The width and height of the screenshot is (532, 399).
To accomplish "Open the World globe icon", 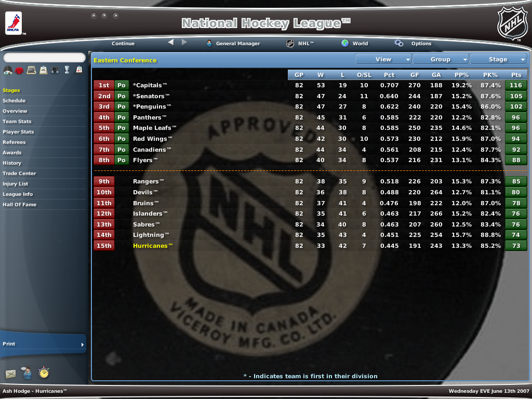I will click(x=345, y=43).
